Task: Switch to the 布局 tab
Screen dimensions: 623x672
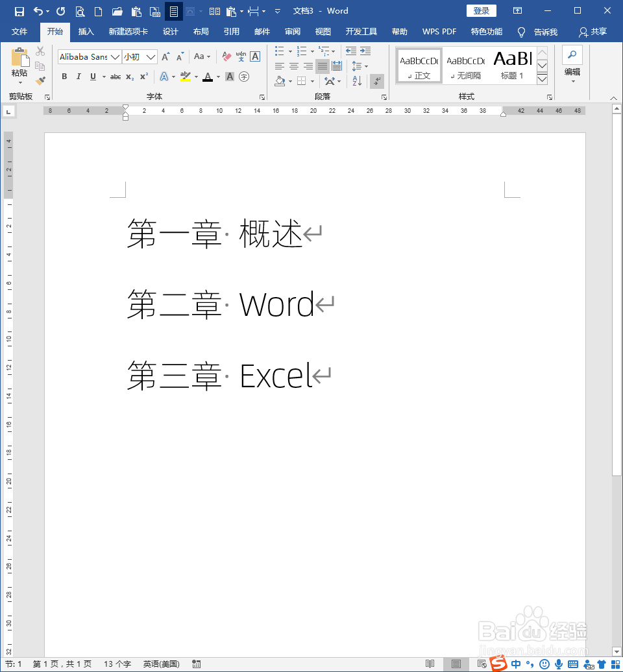Action: pos(201,32)
